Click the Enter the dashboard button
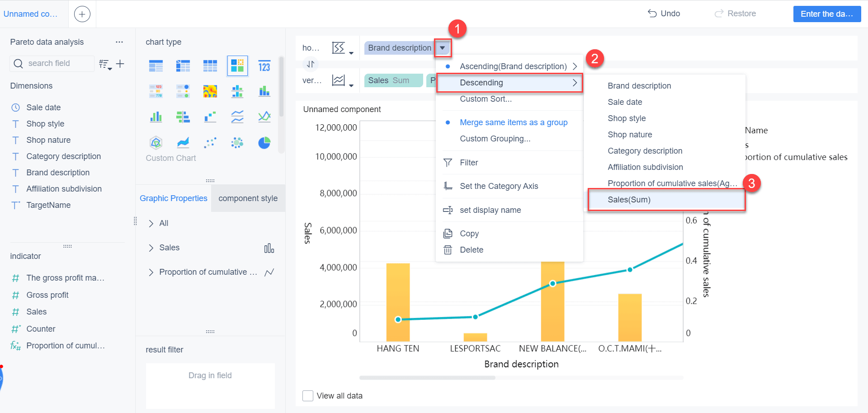The image size is (868, 413). point(827,14)
